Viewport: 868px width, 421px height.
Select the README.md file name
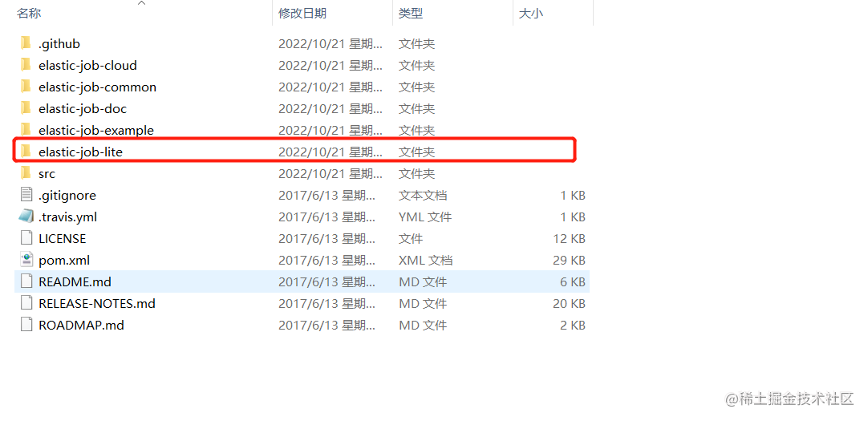(x=75, y=282)
